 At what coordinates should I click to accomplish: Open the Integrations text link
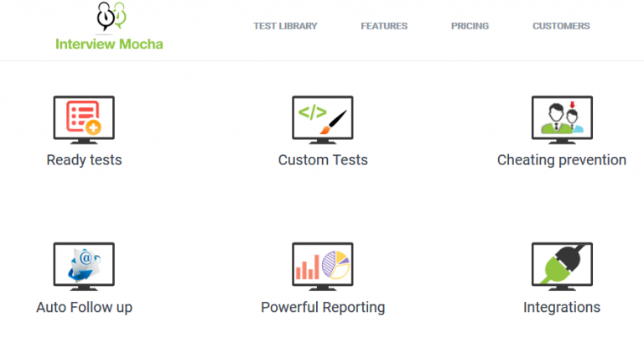point(562,308)
